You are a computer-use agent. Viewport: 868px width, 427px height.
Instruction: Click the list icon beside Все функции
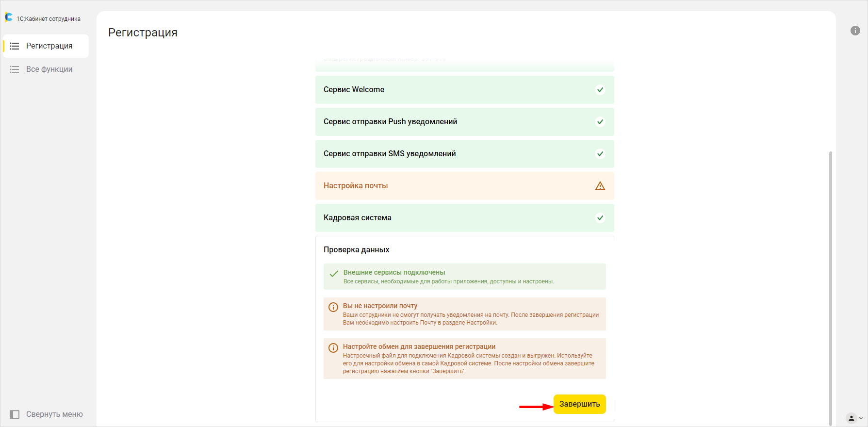[x=15, y=69]
